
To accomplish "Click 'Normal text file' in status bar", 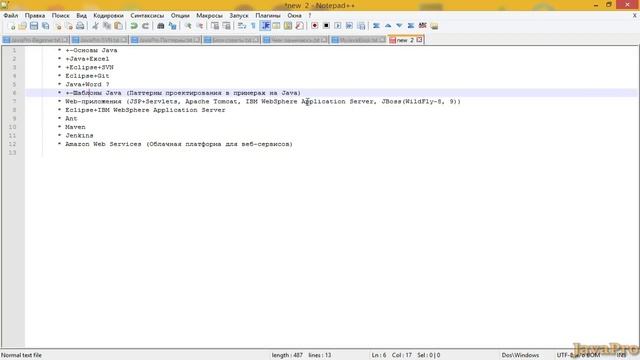I will (21, 355).
